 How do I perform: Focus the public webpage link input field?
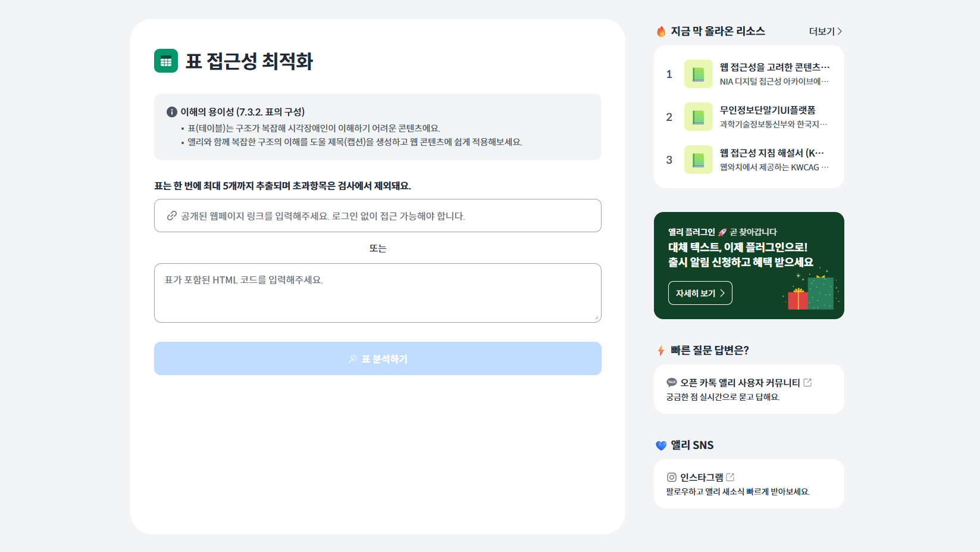(378, 216)
